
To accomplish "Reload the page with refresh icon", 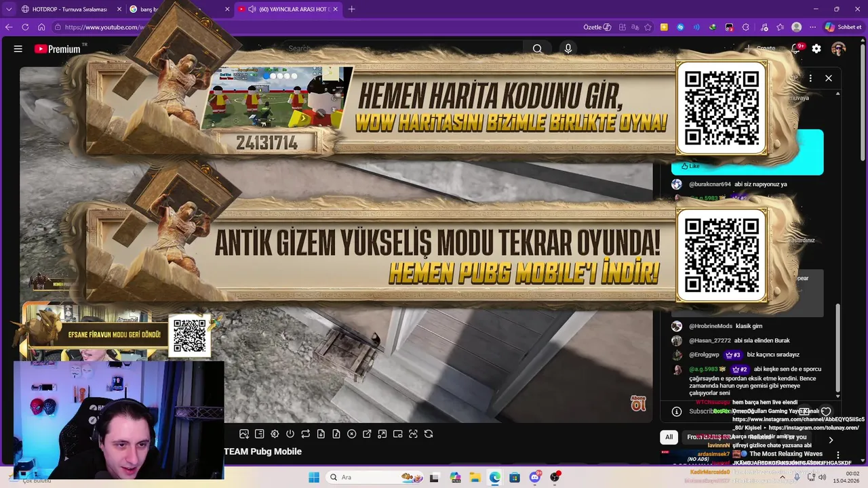I will pos(25,27).
